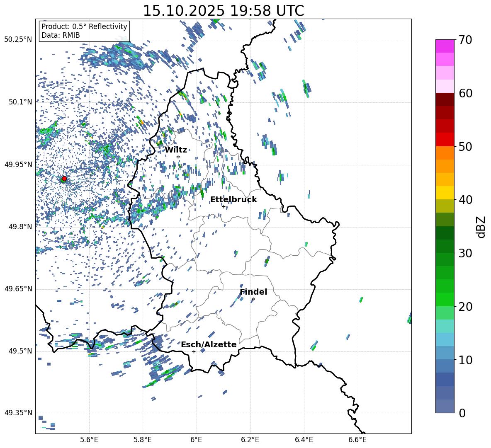491x448 pixels.
Task: Pick the yellow swatch at 40 dBZ
Action: (x=445, y=193)
